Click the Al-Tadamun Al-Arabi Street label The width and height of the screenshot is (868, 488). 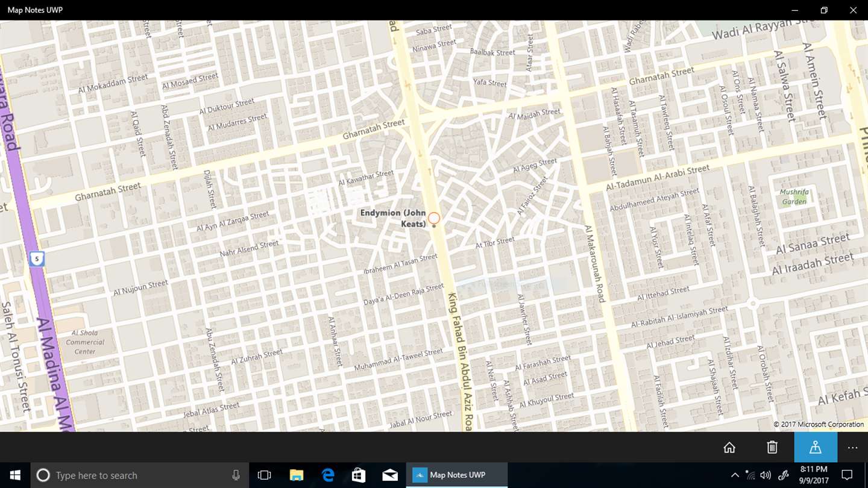tap(658, 178)
